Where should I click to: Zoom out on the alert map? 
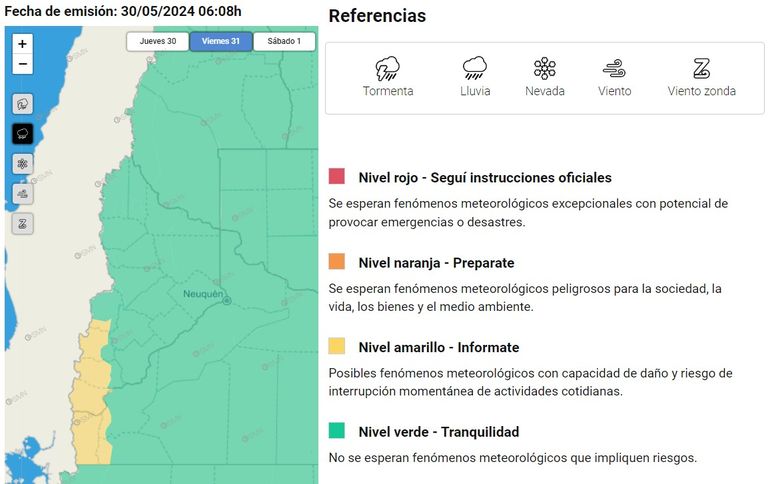[22, 65]
